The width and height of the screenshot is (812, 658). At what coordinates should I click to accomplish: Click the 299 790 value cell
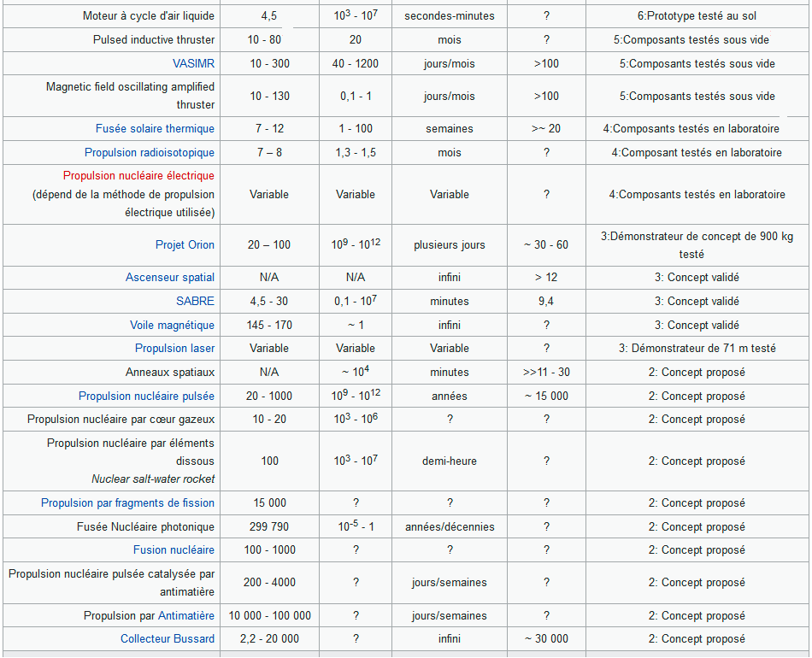point(269,527)
